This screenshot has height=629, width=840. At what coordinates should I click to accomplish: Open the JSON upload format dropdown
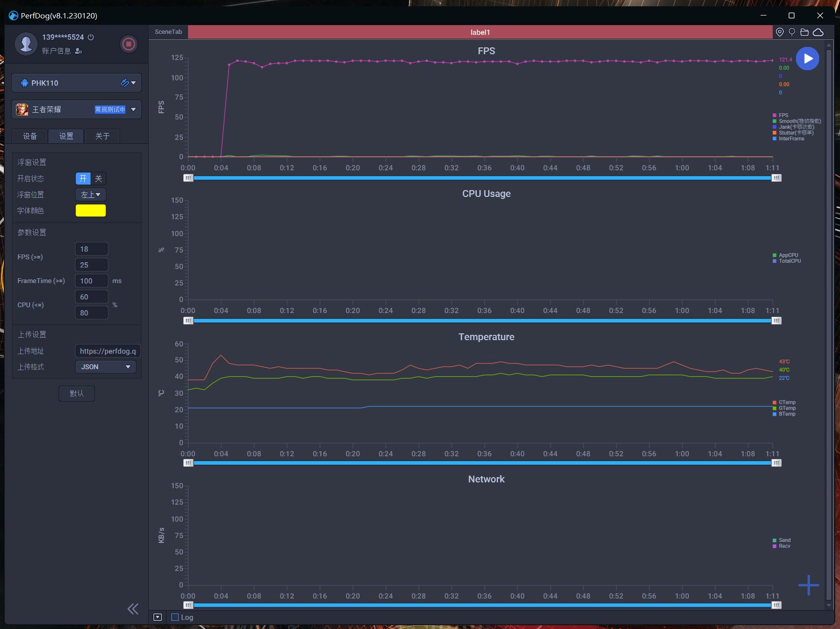(106, 367)
